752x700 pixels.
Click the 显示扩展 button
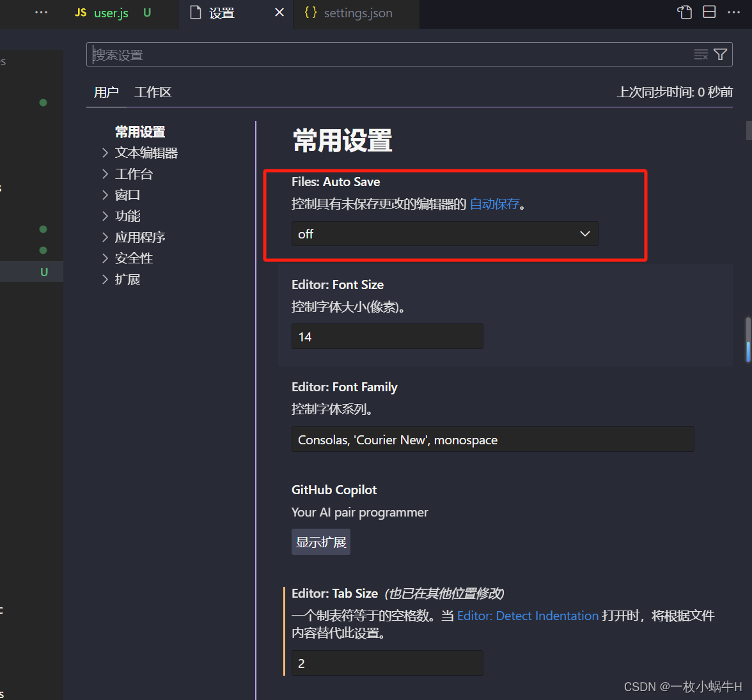tap(321, 542)
